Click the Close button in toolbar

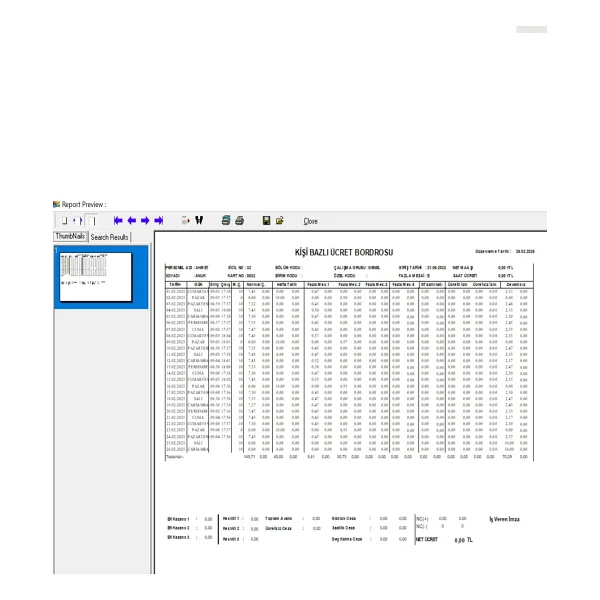(310, 221)
